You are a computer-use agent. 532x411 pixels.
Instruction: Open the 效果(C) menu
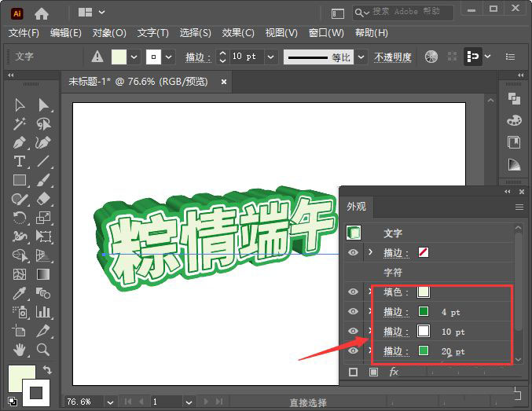(238, 33)
